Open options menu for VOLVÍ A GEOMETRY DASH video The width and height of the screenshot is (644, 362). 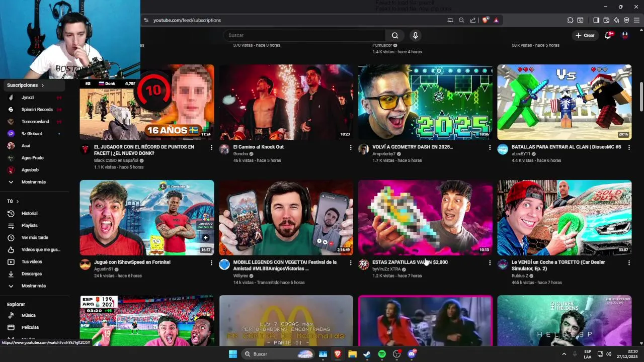point(490,147)
